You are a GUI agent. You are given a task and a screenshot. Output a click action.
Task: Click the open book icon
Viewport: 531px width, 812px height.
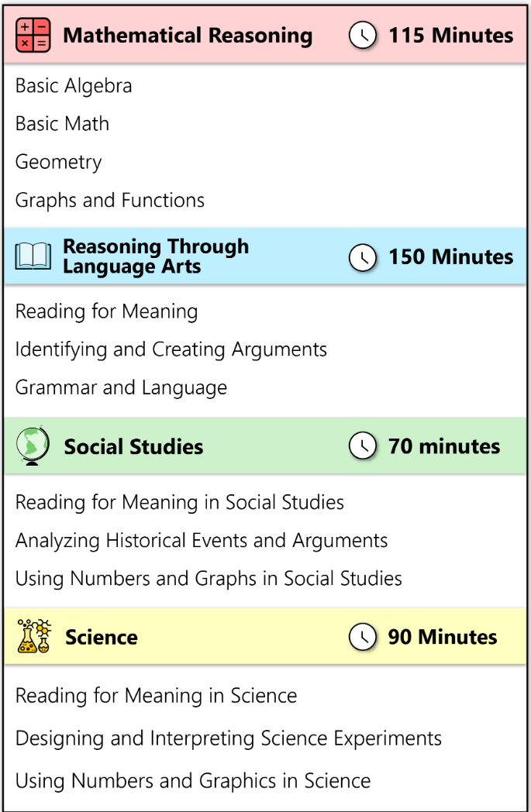[x=33, y=256]
